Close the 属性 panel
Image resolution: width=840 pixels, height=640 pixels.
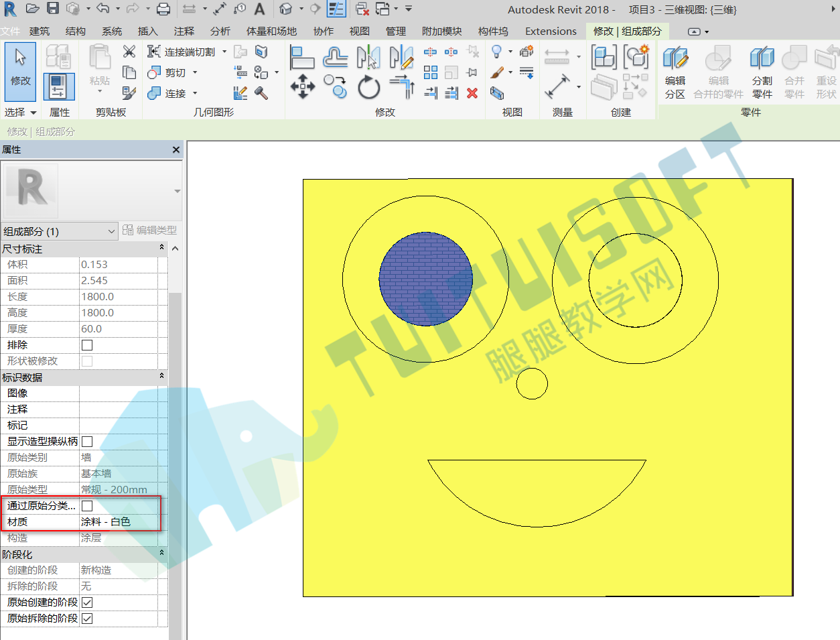click(x=176, y=149)
